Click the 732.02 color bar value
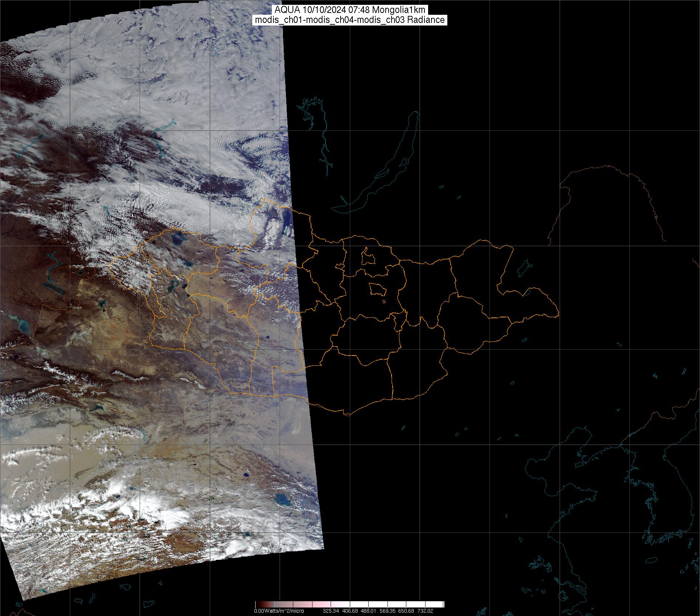700x616 pixels. (x=425, y=611)
